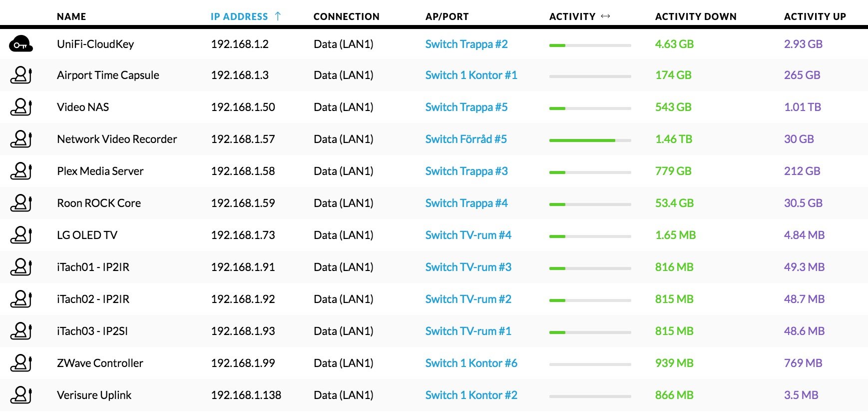This screenshot has height=415, width=868.
Task: Select the Plex Media Server device icon
Action: [x=21, y=171]
